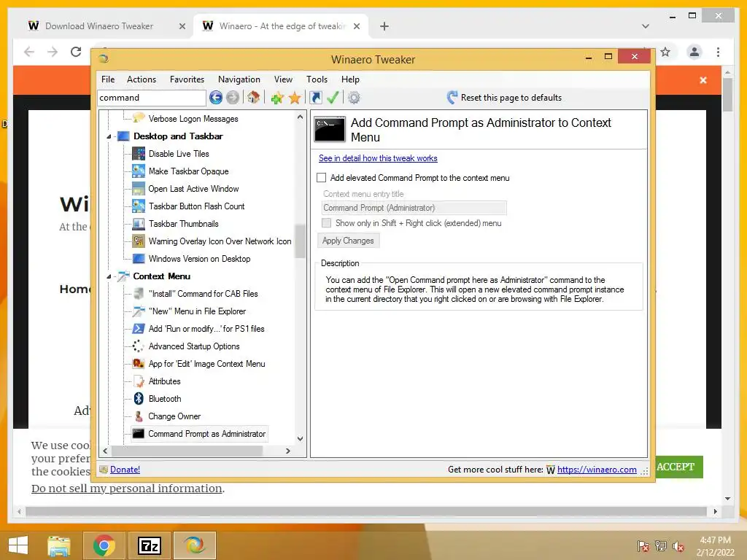Click the search box containing command

(152, 98)
